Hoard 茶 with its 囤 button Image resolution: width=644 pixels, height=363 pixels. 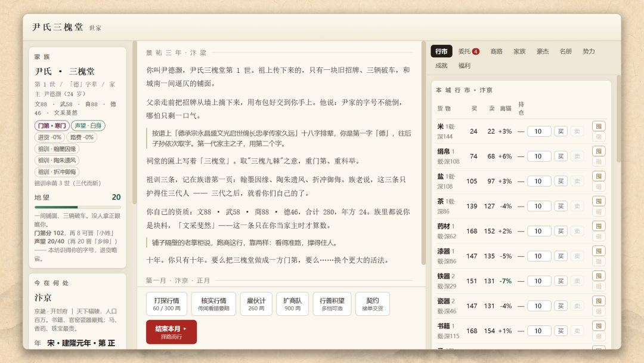pos(599,201)
